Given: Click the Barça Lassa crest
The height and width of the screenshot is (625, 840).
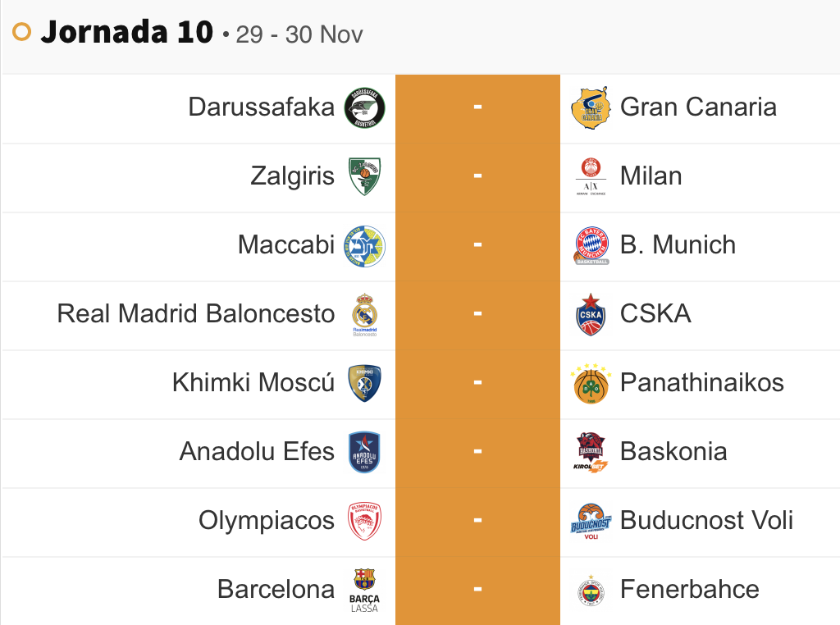Looking at the screenshot, I should click(x=364, y=590).
